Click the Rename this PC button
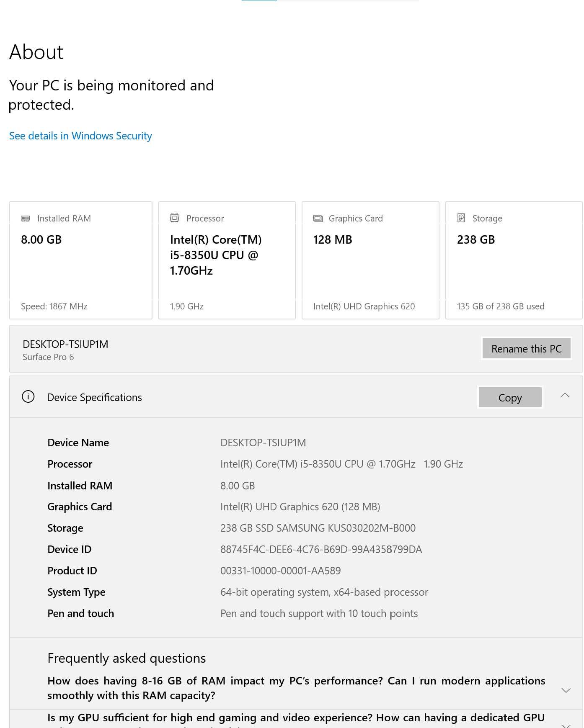584x728 pixels. point(526,349)
